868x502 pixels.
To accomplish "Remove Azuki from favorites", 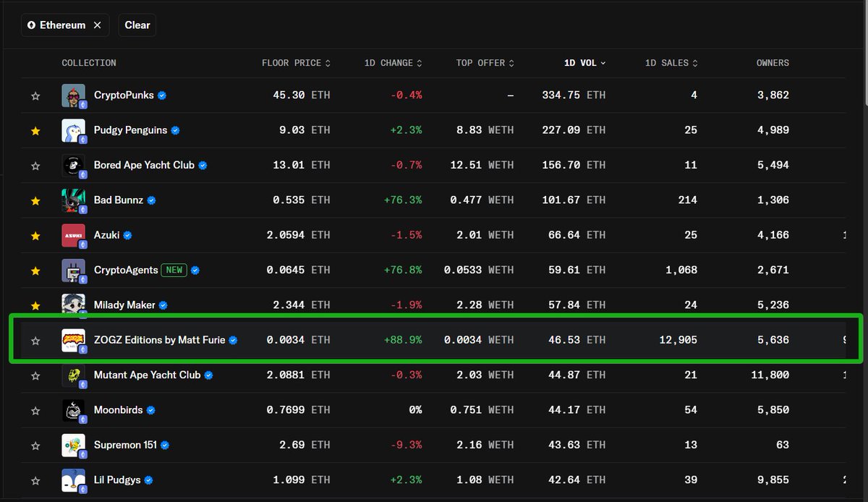I will pyautogui.click(x=35, y=236).
